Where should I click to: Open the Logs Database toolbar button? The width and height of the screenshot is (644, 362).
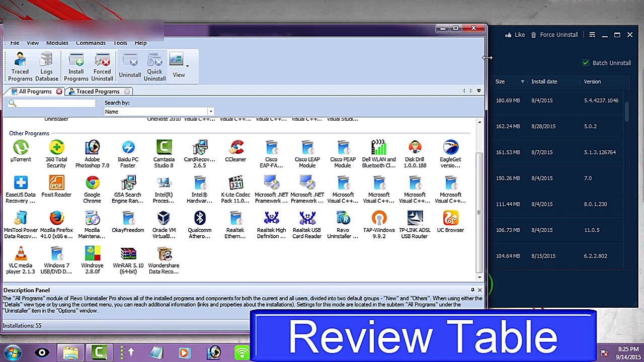(x=46, y=67)
